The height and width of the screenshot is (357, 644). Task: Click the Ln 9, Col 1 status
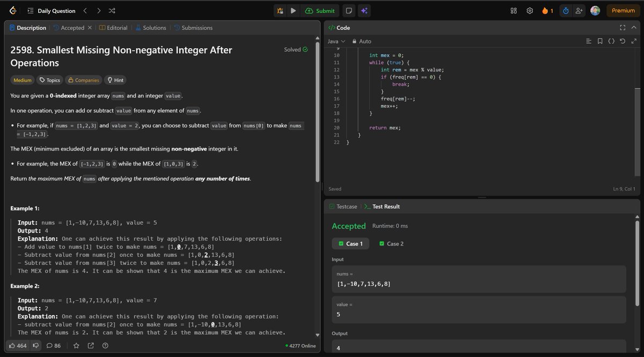(x=624, y=189)
